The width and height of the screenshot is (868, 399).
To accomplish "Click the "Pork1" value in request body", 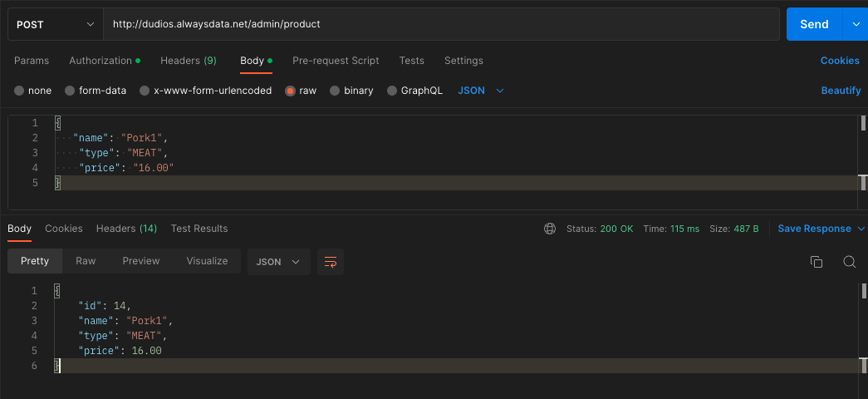I will pyautogui.click(x=141, y=138).
